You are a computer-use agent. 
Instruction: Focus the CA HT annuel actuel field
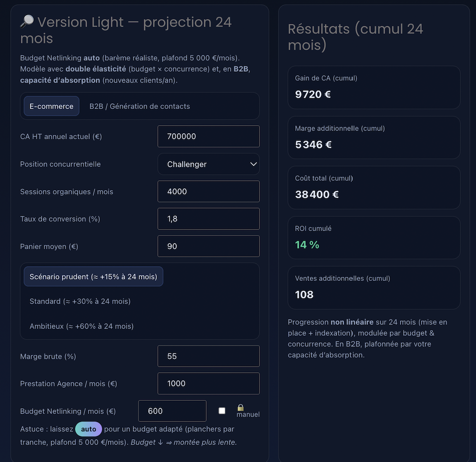click(x=209, y=136)
